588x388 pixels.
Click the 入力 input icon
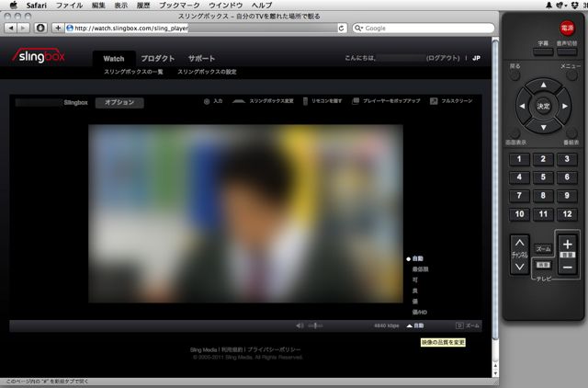[213, 101]
